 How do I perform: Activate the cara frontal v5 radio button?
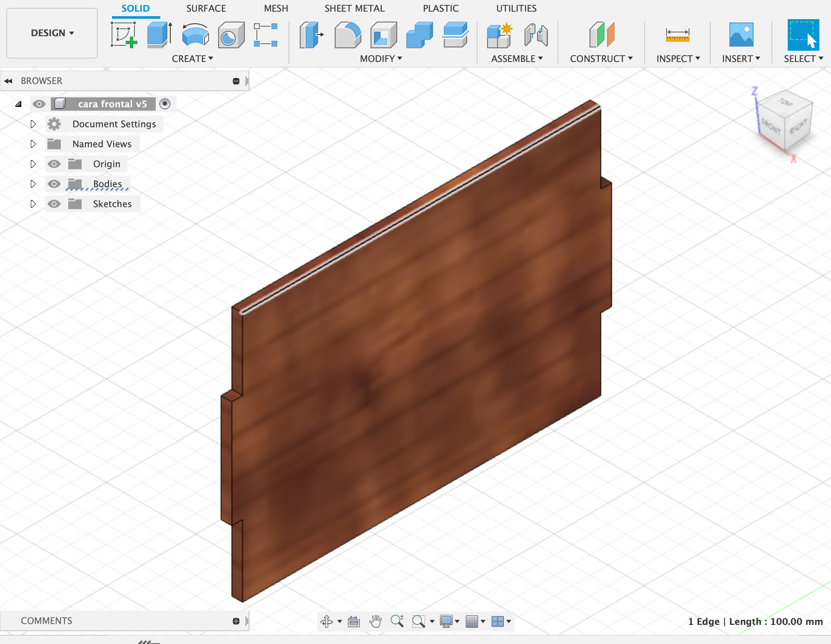pos(165,104)
